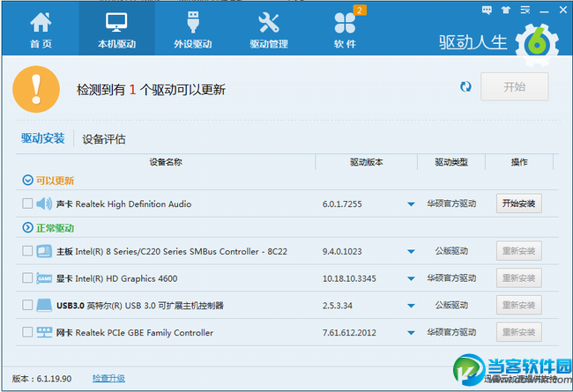
Task: Click 重新安装 for Realtek PCIe GBE
Action: coord(519,332)
